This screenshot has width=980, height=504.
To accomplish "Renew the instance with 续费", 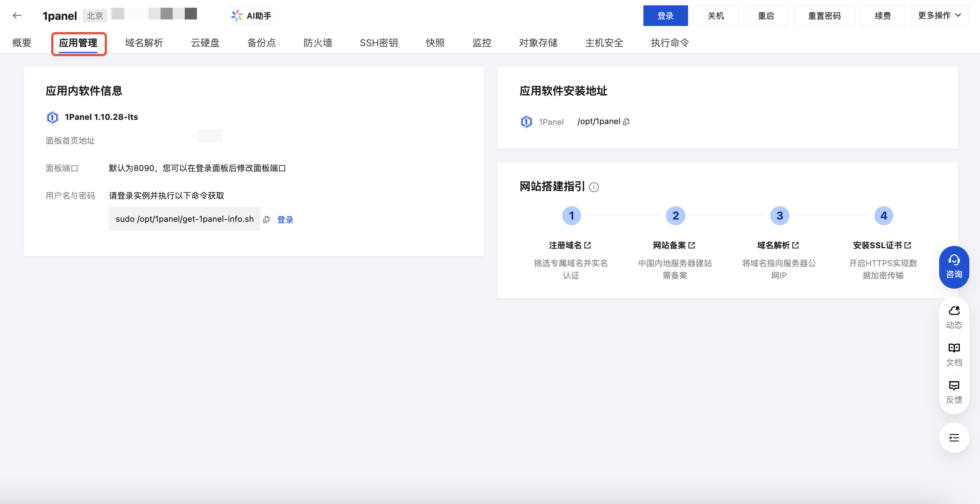I will click(883, 16).
